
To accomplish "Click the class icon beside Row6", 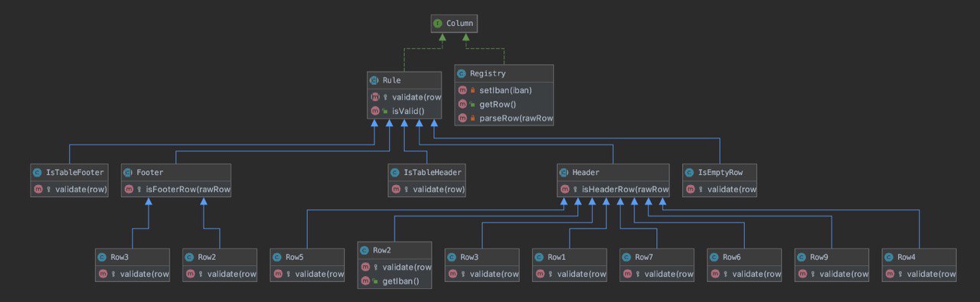I will (714, 257).
